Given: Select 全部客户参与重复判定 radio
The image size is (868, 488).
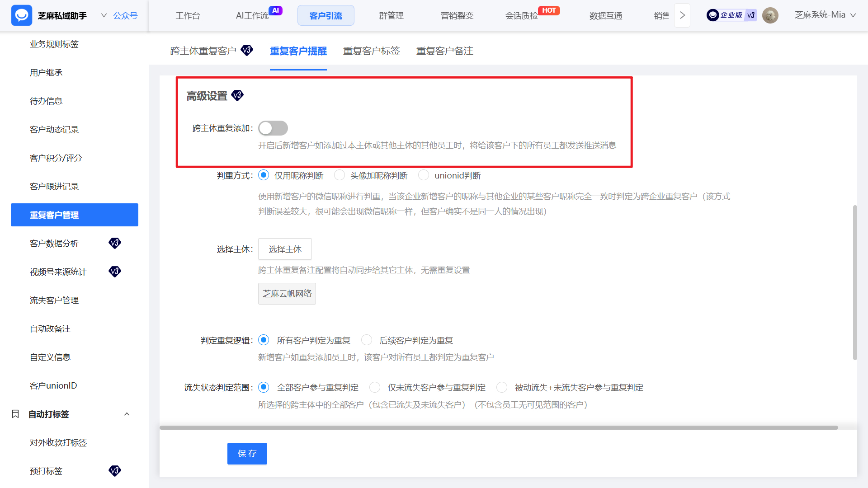Looking at the screenshot, I should coord(264,387).
